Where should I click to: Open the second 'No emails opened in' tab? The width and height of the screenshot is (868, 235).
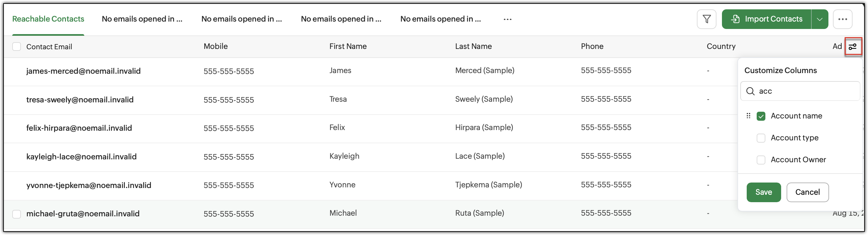click(241, 19)
